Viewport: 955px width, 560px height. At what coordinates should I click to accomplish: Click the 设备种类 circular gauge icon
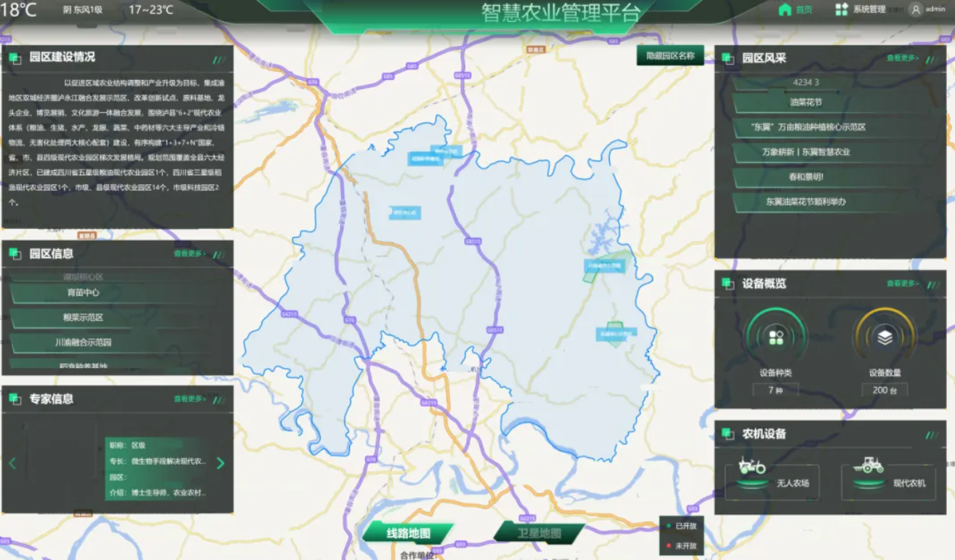click(775, 337)
